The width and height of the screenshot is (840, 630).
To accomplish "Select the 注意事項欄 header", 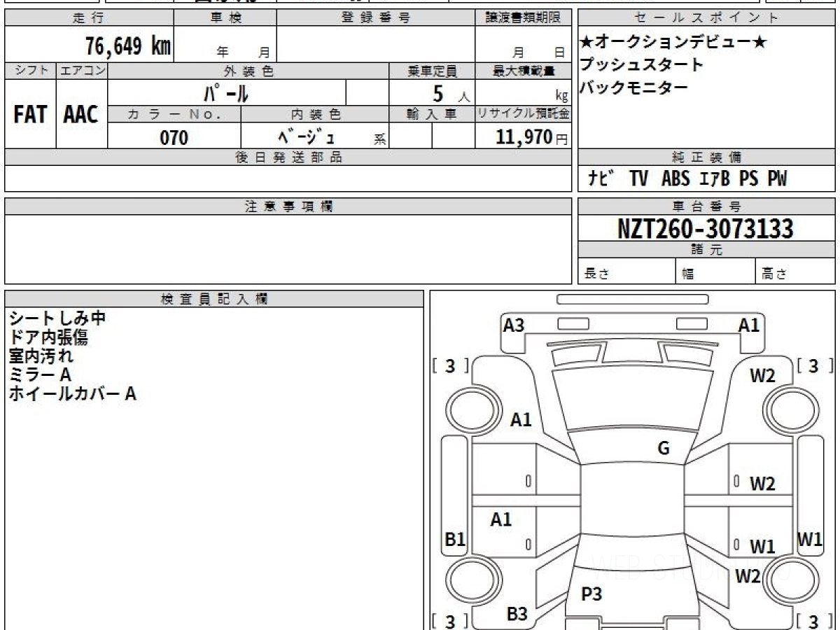I will click(x=288, y=206).
